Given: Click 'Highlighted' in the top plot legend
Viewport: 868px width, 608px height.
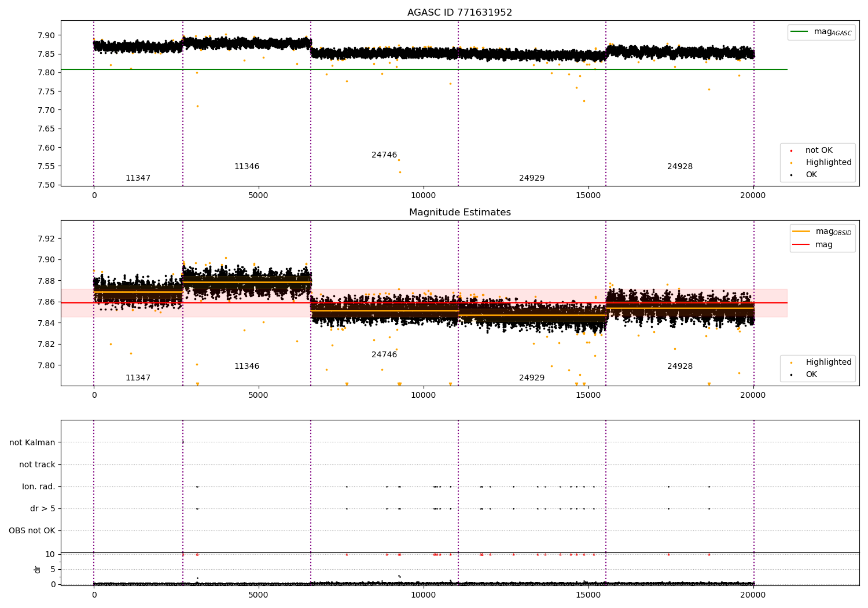Looking at the screenshot, I should tap(828, 163).
